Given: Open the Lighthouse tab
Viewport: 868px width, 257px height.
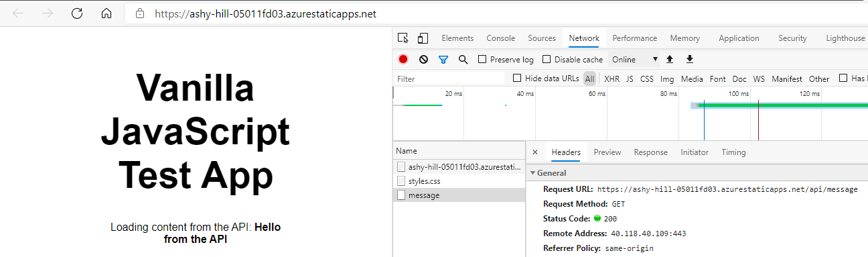Looking at the screenshot, I should coord(845,38).
